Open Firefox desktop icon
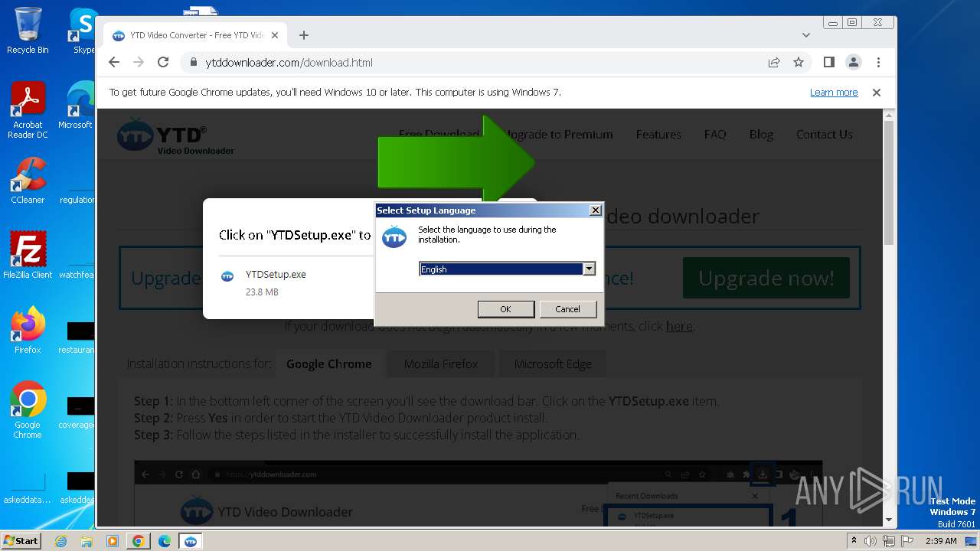 click(28, 331)
